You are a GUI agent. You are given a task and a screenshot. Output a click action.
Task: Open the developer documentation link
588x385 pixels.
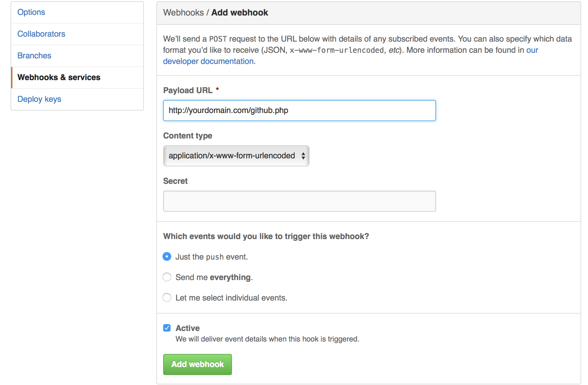coord(208,61)
